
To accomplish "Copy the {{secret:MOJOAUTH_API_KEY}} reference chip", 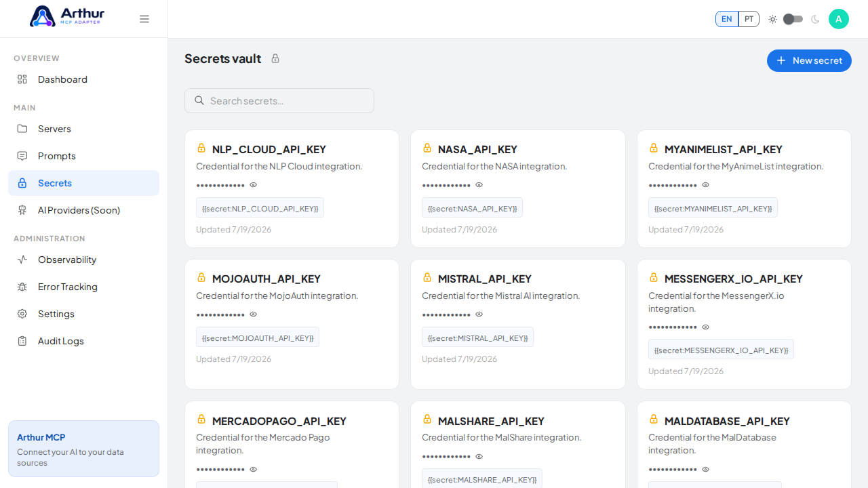I will tap(258, 338).
